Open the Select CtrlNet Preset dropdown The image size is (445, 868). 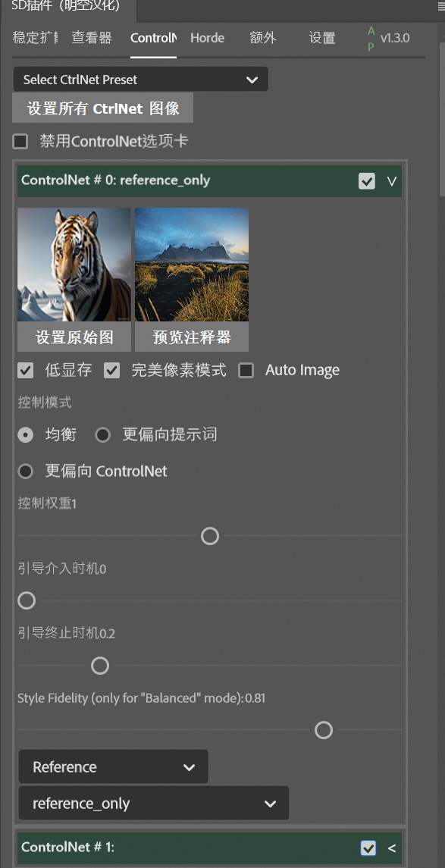pyautogui.click(x=139, y=79)
